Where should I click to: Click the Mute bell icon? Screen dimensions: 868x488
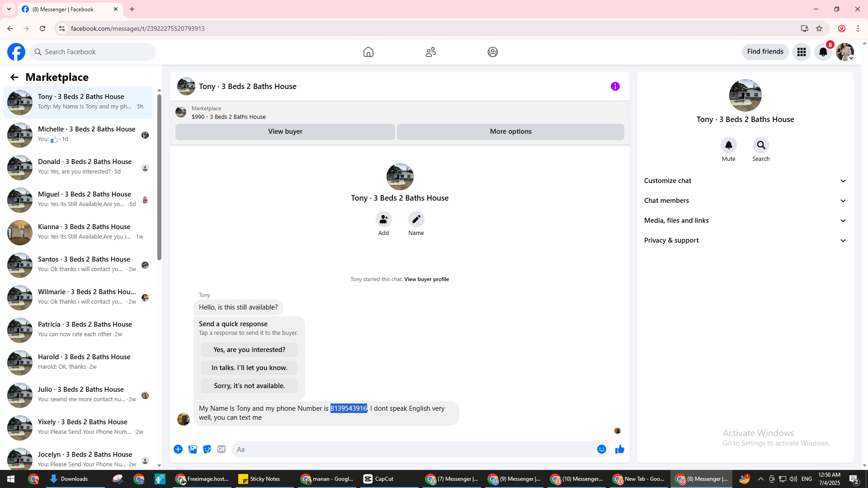[728, 145]
